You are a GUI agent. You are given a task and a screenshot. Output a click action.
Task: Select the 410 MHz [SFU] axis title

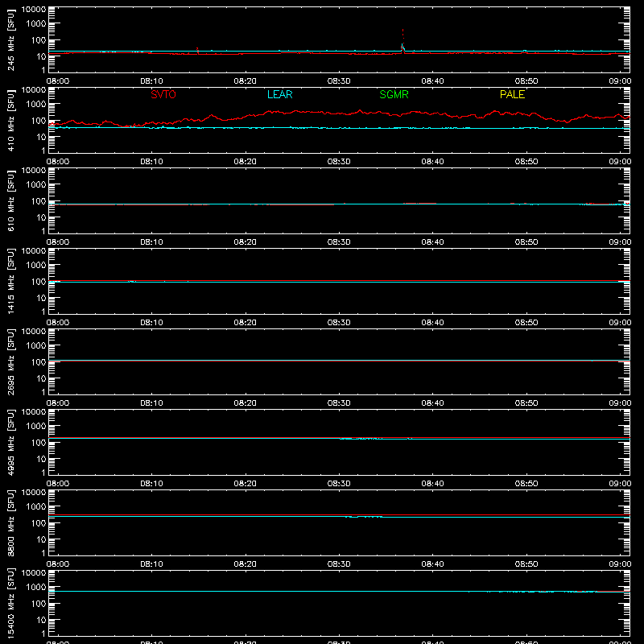[11, 120]
